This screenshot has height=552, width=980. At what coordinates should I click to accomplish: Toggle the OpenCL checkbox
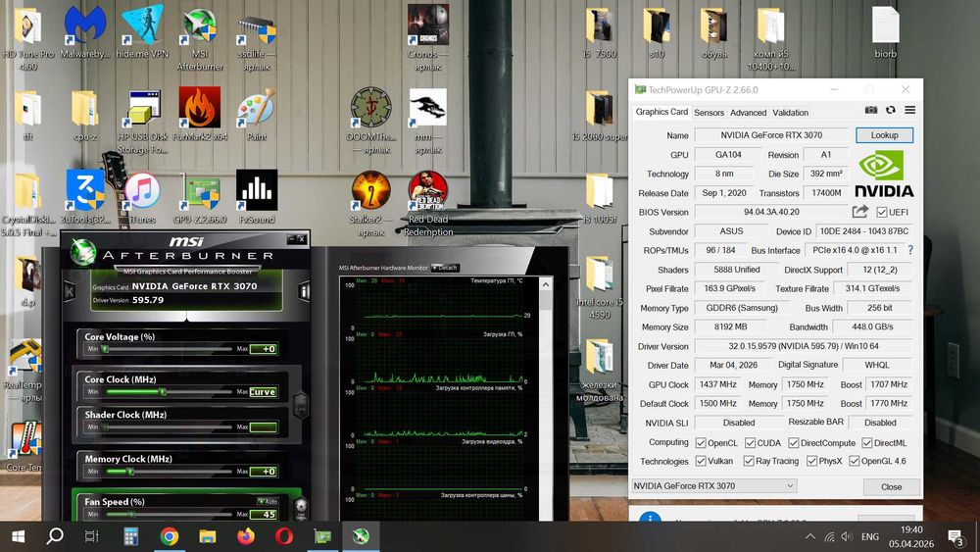point(701,442)
